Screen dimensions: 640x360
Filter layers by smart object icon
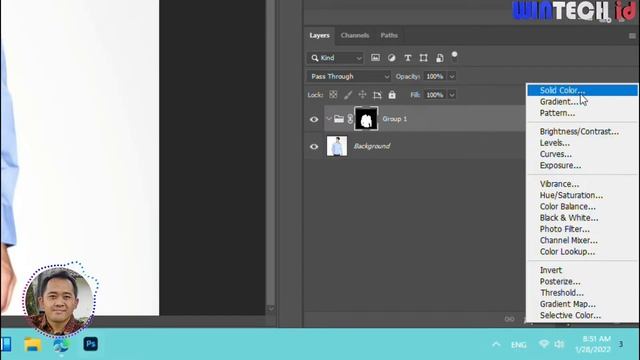point(440,58)
